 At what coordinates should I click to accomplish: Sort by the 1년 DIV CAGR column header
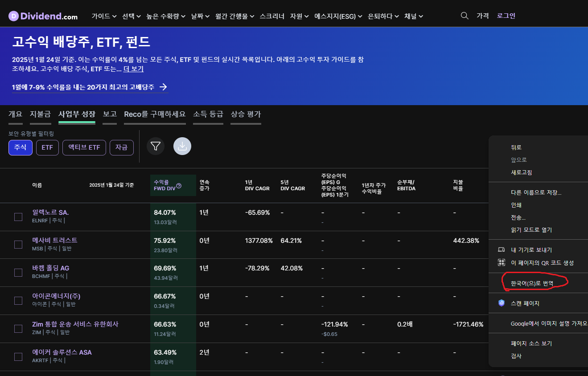click(x=257, y=185)
